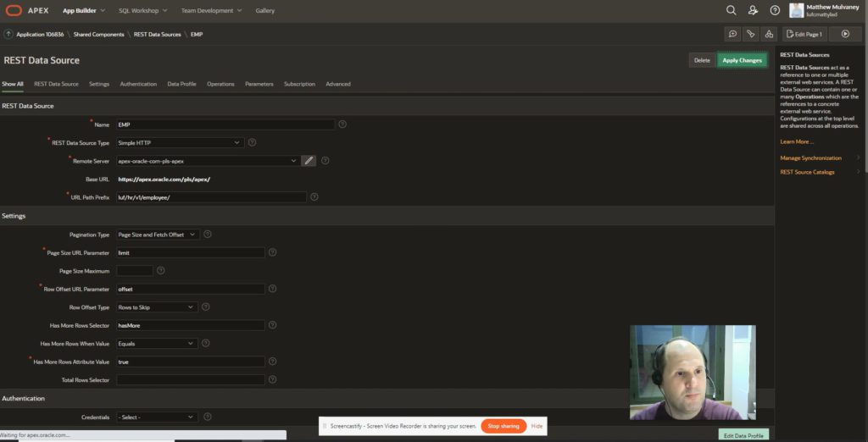
Task: Open the REST Source Catalogs link
Action: 807,172
